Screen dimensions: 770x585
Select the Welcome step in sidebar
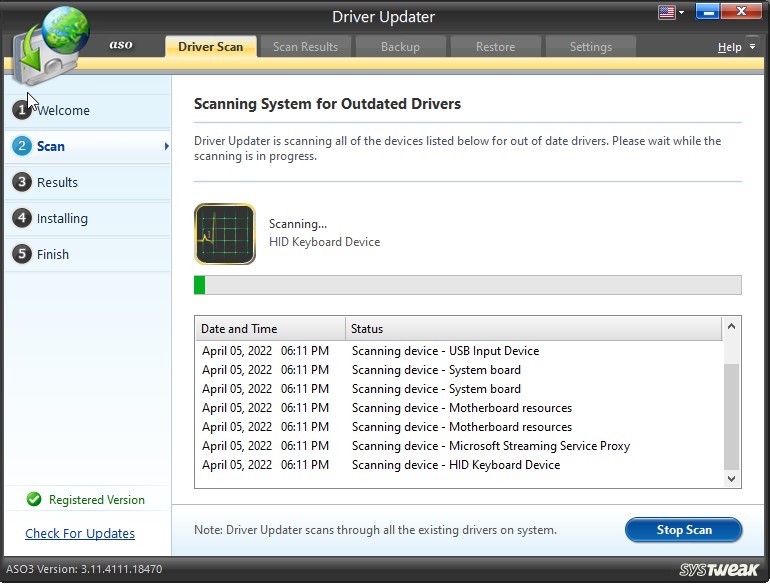point(87,110)
